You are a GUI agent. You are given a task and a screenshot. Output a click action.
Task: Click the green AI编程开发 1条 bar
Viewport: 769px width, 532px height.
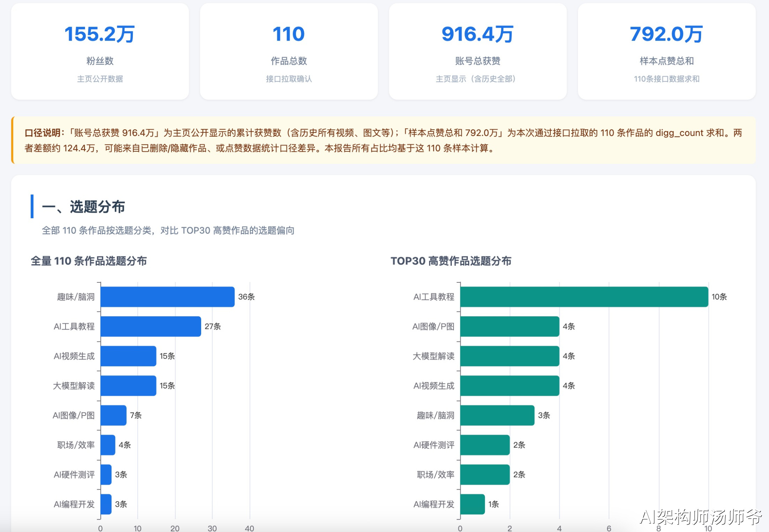[472, 504]
